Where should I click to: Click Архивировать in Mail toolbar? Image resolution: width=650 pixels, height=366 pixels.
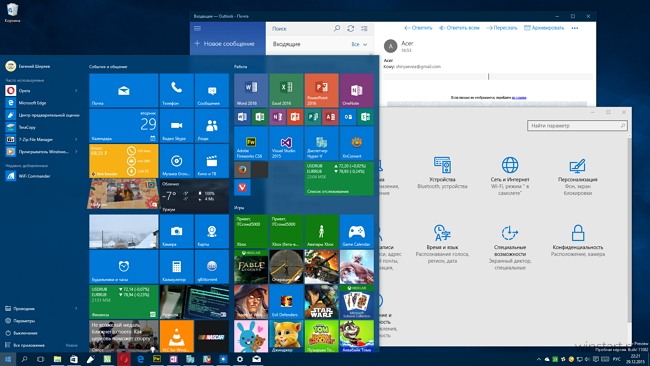544,28
